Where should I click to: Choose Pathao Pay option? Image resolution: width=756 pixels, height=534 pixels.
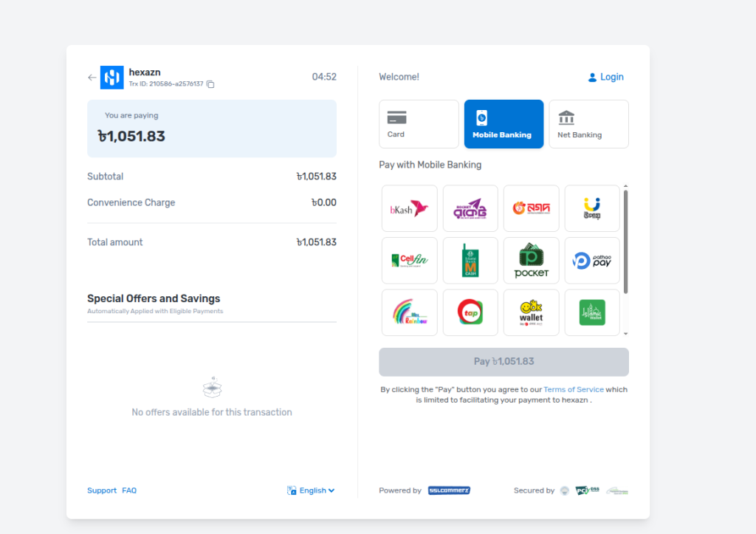point(592,261)
